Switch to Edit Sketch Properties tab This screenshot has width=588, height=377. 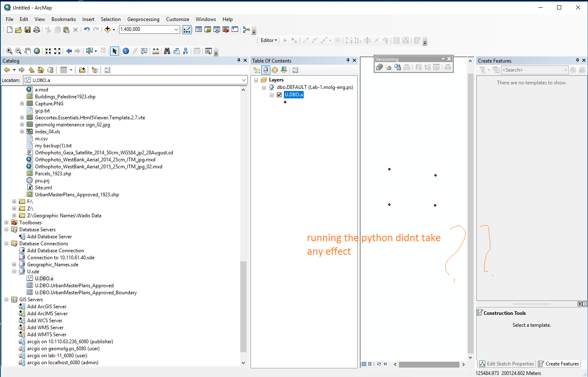coord(506,364)
